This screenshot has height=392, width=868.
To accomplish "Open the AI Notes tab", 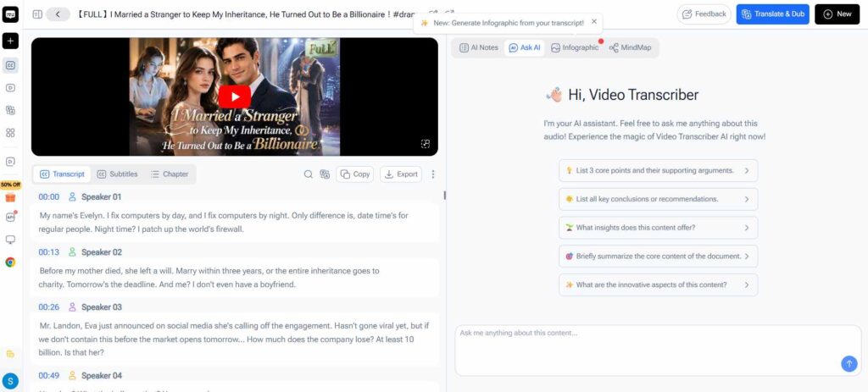I will coord(479,47).
